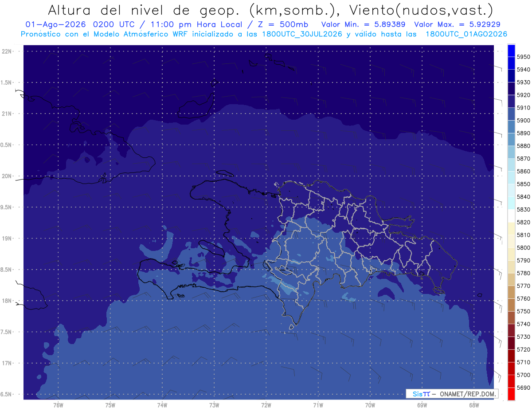532x411 pixels.
Task: Select the 71W longitude label
Action: point(318,405)
